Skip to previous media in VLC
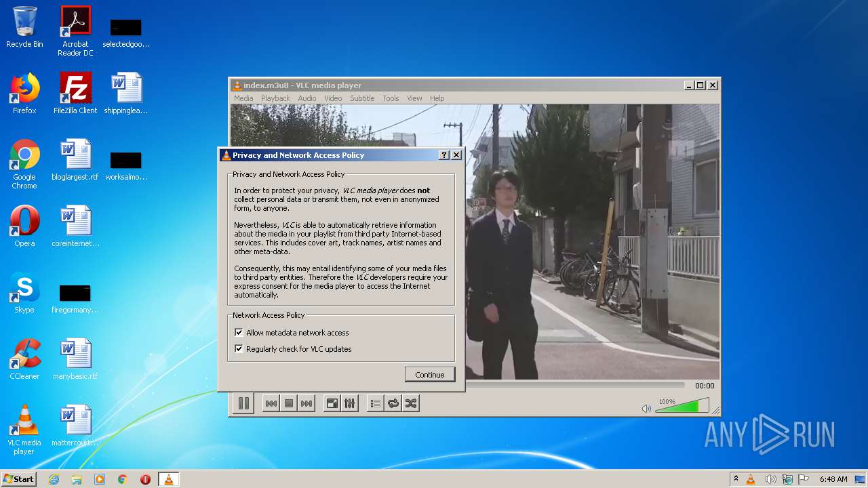Viewport: 868px width, 488px height. pyautogui.click(x=271, y=403)
